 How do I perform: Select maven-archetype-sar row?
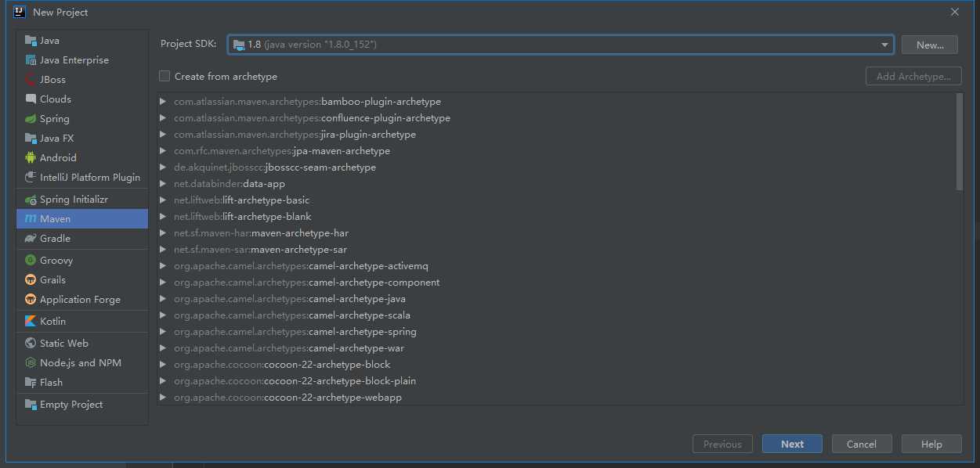(556, 250)
